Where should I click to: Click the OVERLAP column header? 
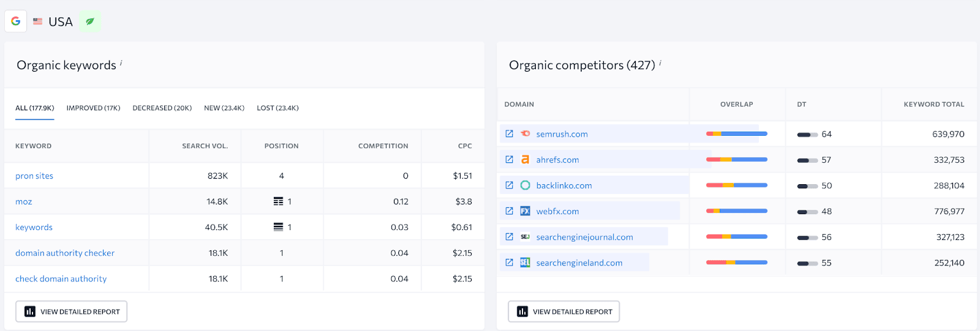pos(737,104)
